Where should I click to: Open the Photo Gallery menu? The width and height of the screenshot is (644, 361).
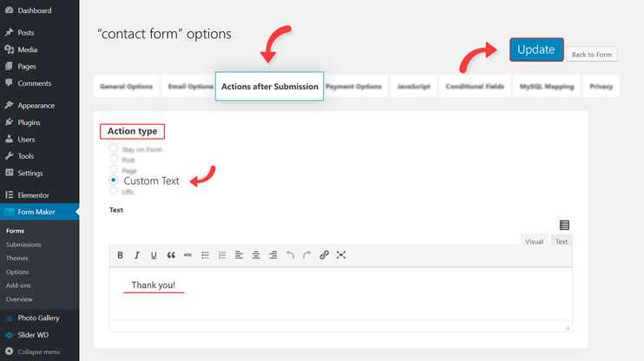coord(39,318)
